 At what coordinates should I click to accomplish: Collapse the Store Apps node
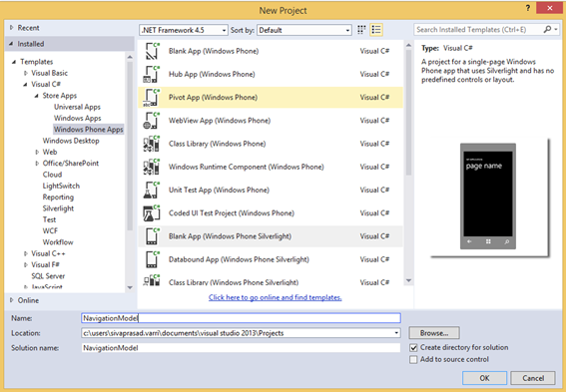click(37, 96)
